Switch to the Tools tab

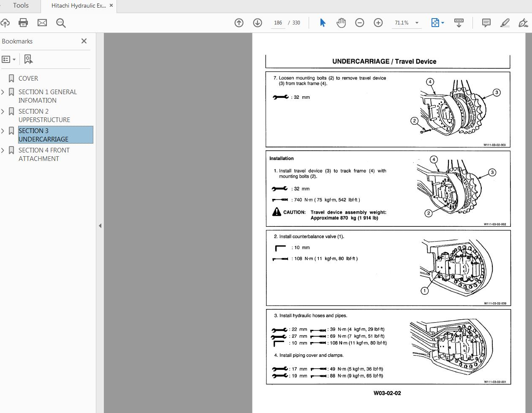[x=20, y=5]
